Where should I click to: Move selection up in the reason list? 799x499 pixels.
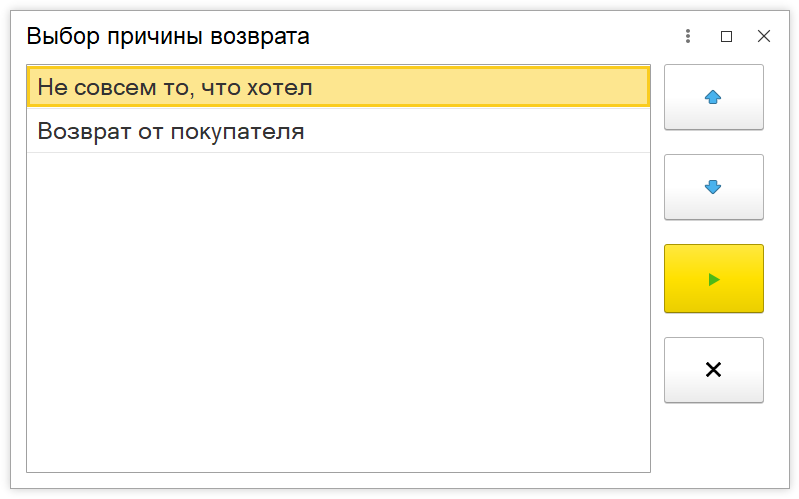point(713,97)
